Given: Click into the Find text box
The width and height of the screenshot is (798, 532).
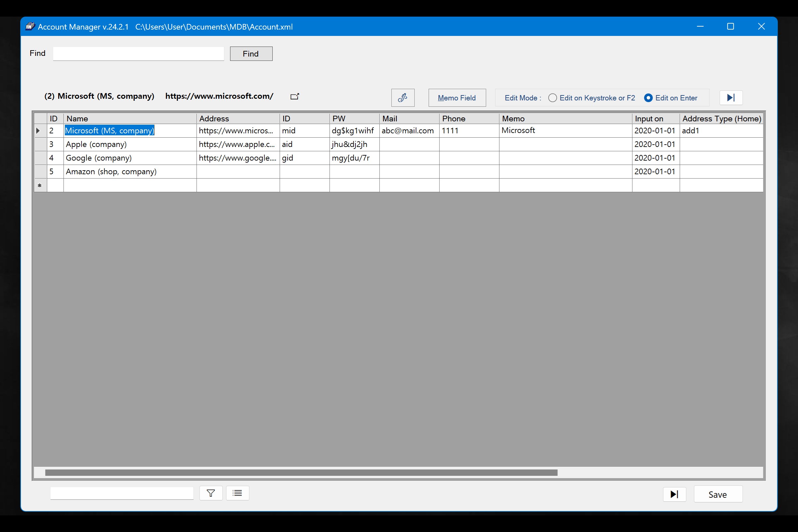Looking at the screenshot, I should point(138,54).
